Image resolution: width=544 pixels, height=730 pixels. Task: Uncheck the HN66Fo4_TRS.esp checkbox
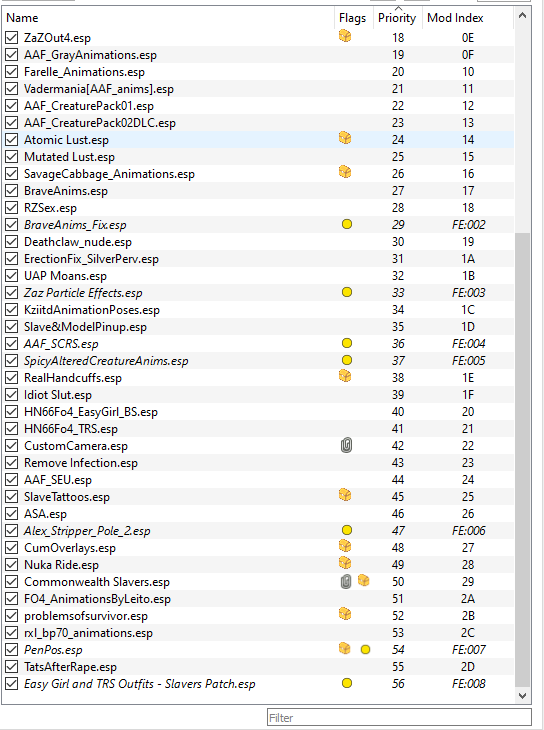tap(12, 429)
